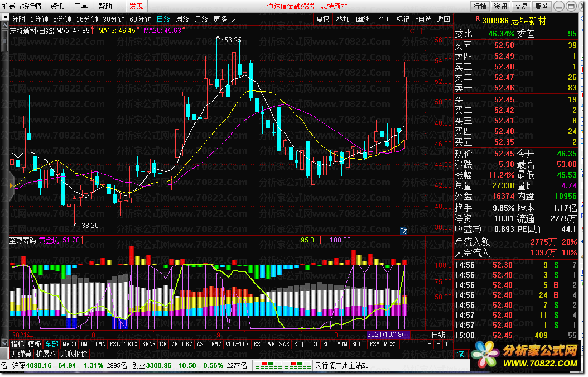Screen dimensions: 588x377
Task: Click the 300986 志特新材 stock title
Action: (514, 21)
